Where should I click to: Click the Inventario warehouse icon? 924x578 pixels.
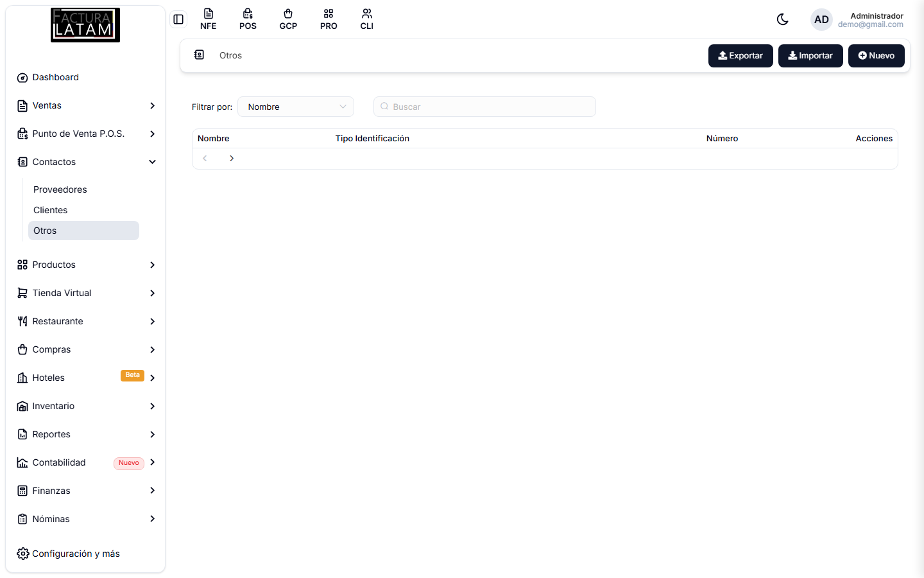click(x=22, y=406)
